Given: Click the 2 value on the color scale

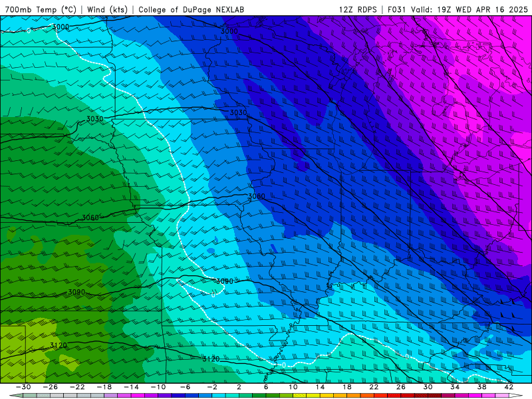Looking at the screenshot, I should click(x=239, y=387).
